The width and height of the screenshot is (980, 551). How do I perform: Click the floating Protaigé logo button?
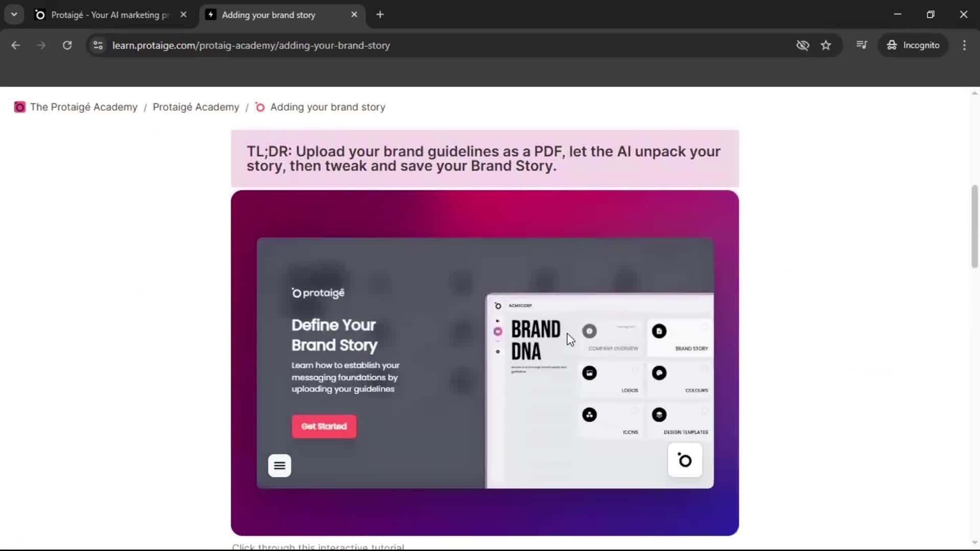[x=684, y=460]
